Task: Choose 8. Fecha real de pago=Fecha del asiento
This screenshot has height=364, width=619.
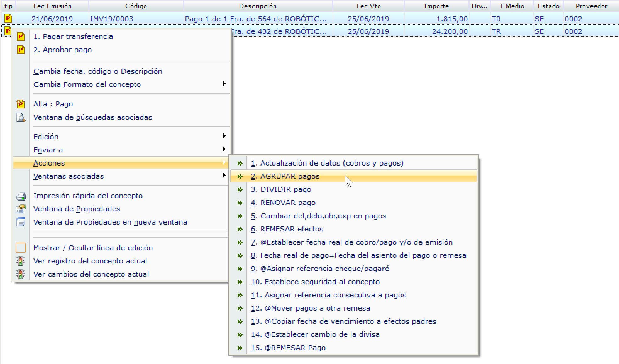Action: pyautogui.click(x=358, y=255)
